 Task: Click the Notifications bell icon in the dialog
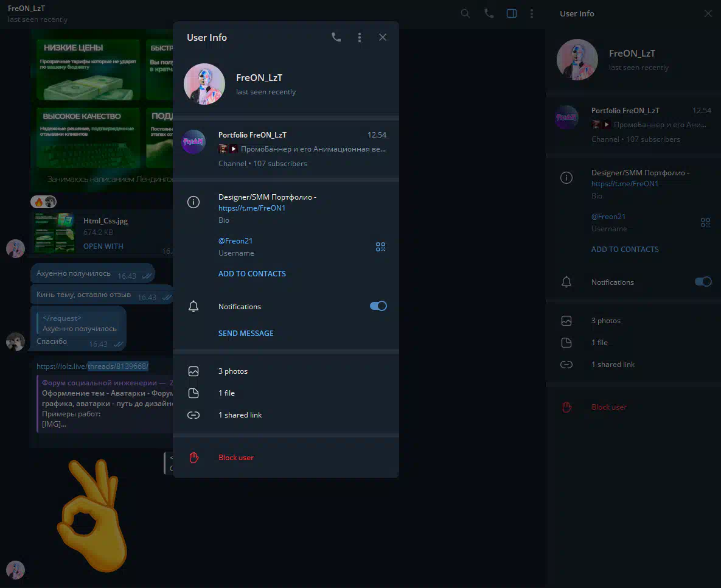click(x=193, y=306)
